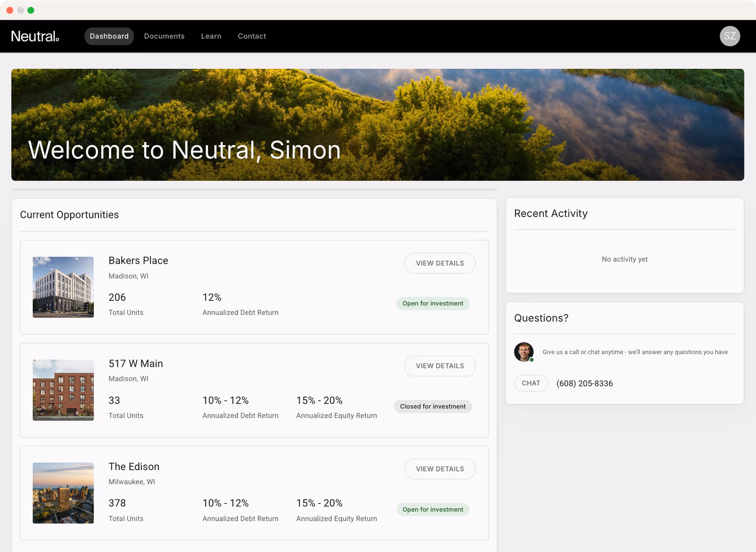This screenshot has width=756, height=552.
Task: Click Milwaukee, WI location text
Action: (132, 482)
